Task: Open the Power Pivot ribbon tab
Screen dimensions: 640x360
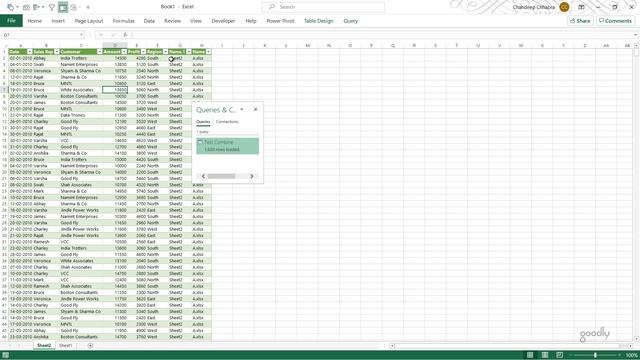Action: click(x=280, y=21)
